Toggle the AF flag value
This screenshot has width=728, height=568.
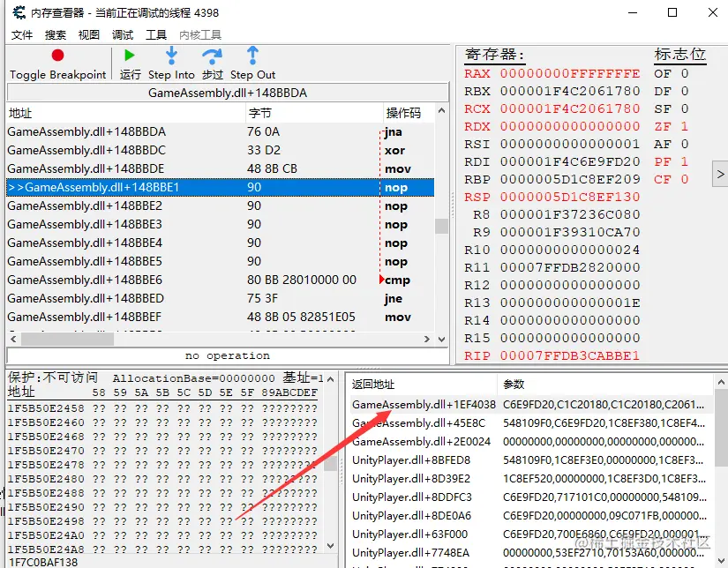(x=685, y=144)
